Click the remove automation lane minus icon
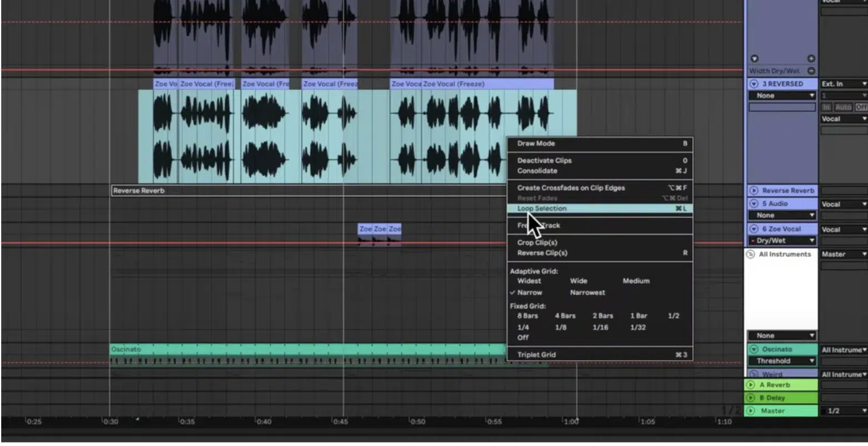868x446 pixels. pos(811,70)
